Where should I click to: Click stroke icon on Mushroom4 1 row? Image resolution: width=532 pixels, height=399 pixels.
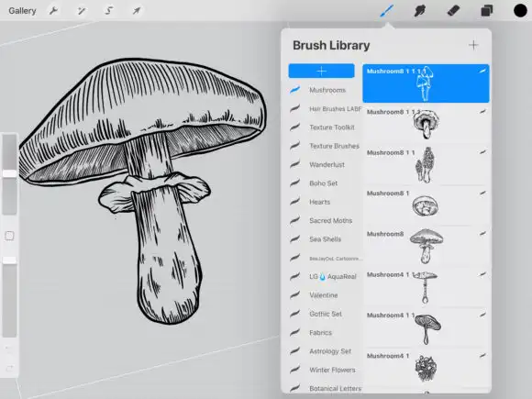(482, 356)
